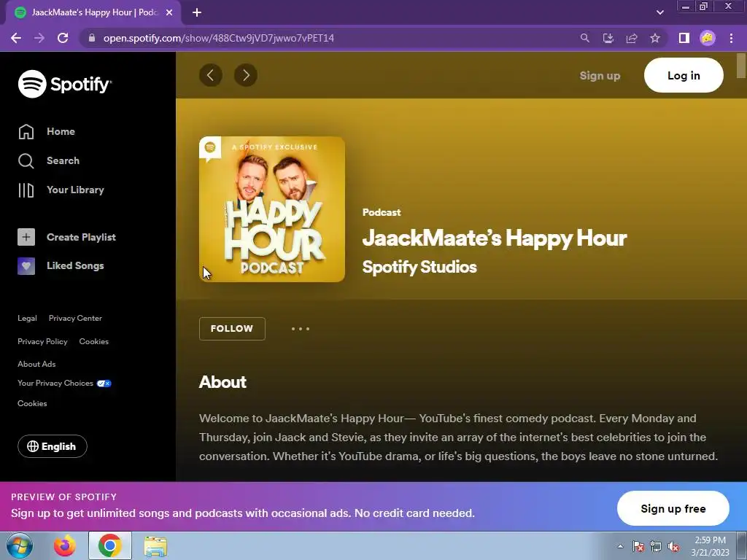
Task: Open the three-dot more options menu
Action: tap(301, 329)
